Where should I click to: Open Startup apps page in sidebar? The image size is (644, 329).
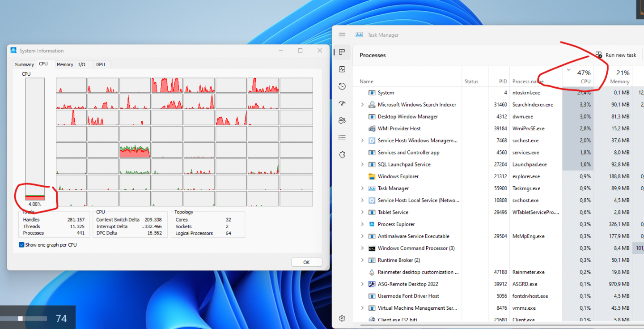pyautogui.click(x=342, y=103)
